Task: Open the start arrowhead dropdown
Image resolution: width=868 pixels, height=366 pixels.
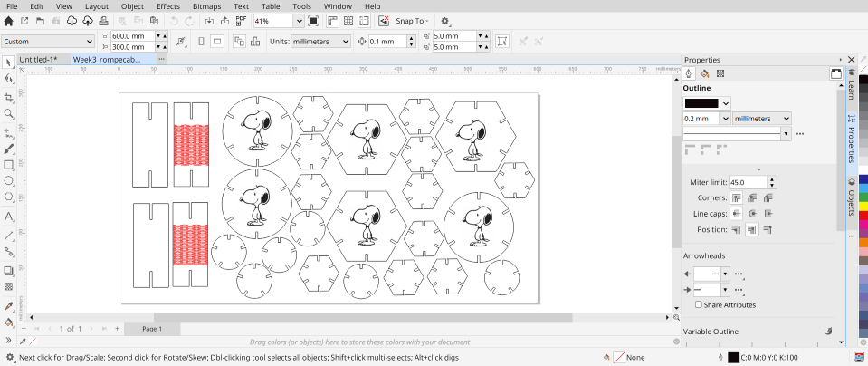Action: [725, 274]
